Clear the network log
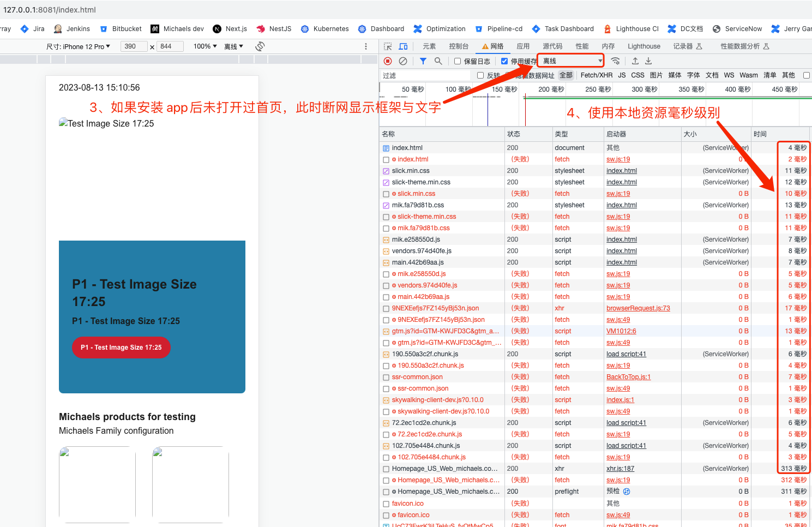This screenshot has height=527, width=812. coord(403,61)
